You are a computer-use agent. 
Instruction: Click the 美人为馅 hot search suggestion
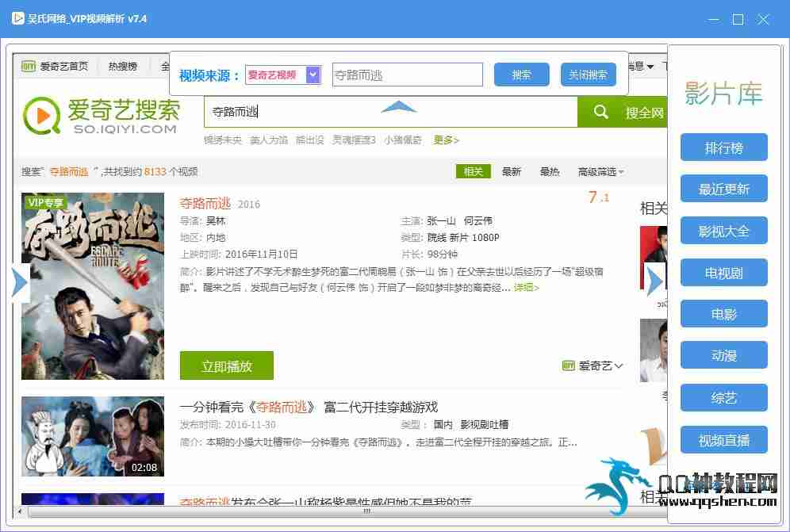(x=269, y=140)
